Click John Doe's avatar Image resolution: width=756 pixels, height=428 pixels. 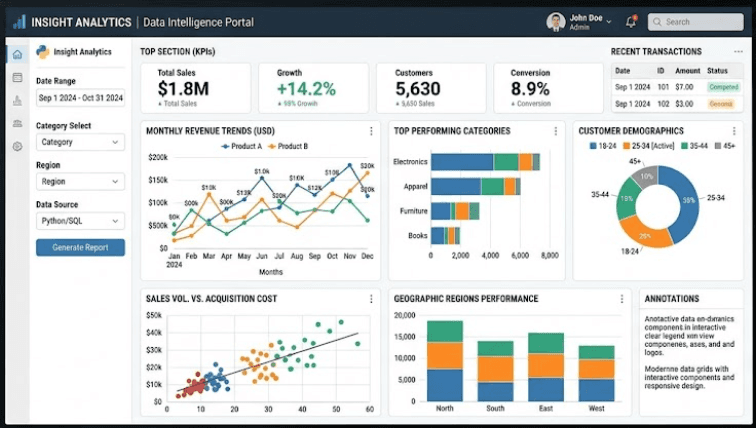click(x=555, y=22)
